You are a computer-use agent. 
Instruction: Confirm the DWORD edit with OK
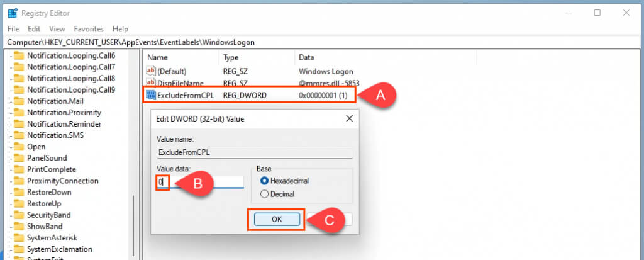pyautogui.click(x=277, y=219)
